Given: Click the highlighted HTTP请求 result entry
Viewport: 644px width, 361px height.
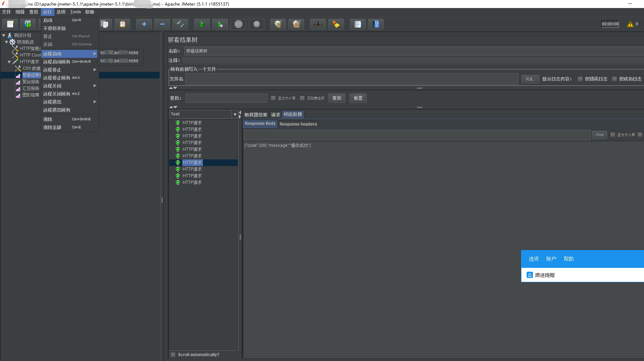Looking at the screenshot, I should [x=192, y=163].
